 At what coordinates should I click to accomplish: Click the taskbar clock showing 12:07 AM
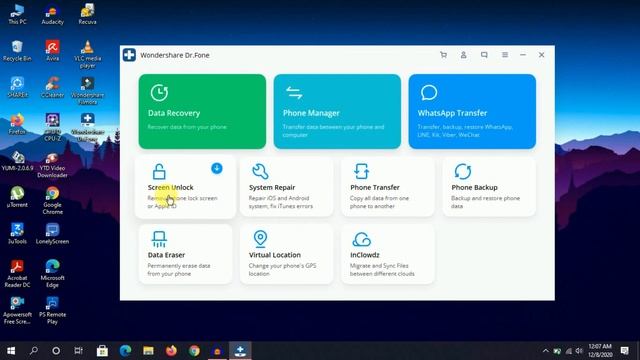coord(600,350)
